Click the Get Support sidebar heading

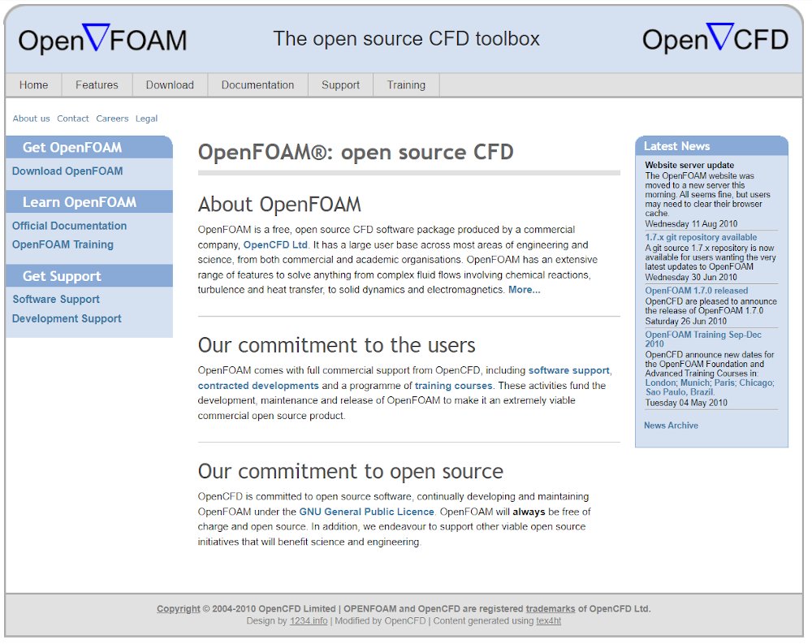[x=62, y=276]
